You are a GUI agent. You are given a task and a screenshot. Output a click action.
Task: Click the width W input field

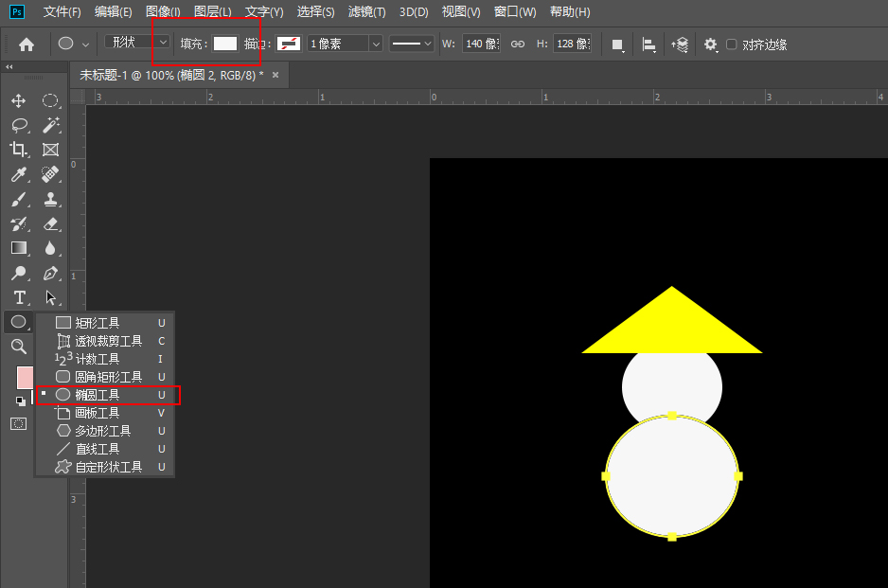point(481,44)
